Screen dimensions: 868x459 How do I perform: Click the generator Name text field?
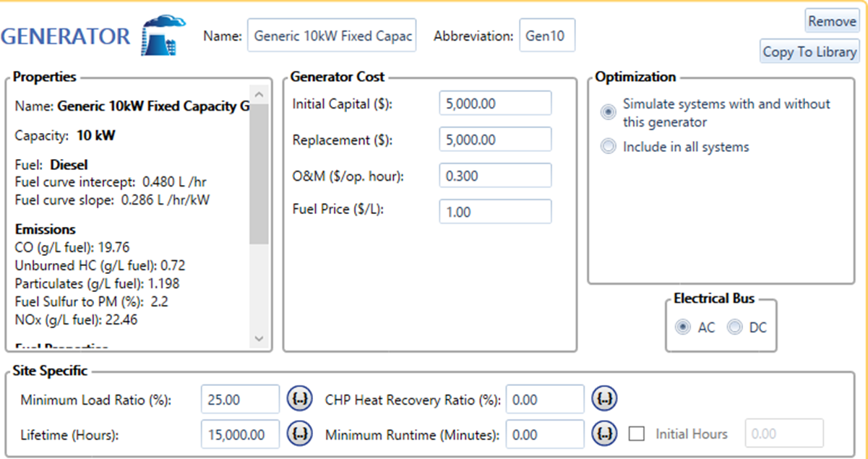click(332, 35)
